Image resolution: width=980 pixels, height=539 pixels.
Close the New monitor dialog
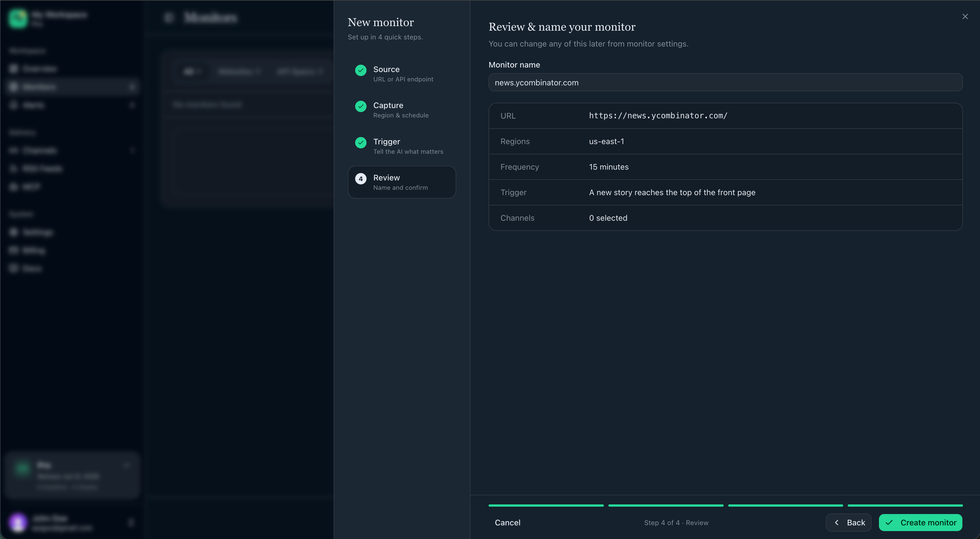pyautogui.click(x=965, y=16)
